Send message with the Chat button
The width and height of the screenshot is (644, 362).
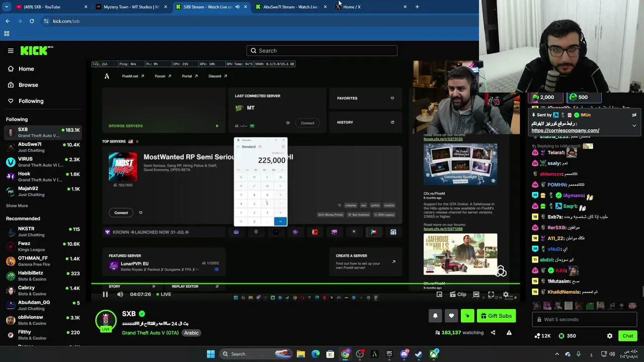point(627,336)
